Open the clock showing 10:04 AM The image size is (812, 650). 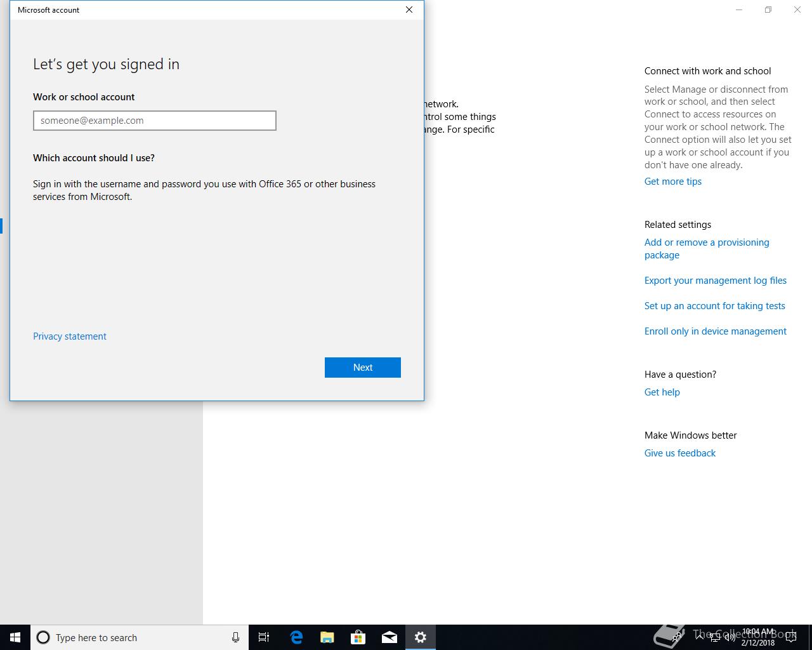[758, 637]
